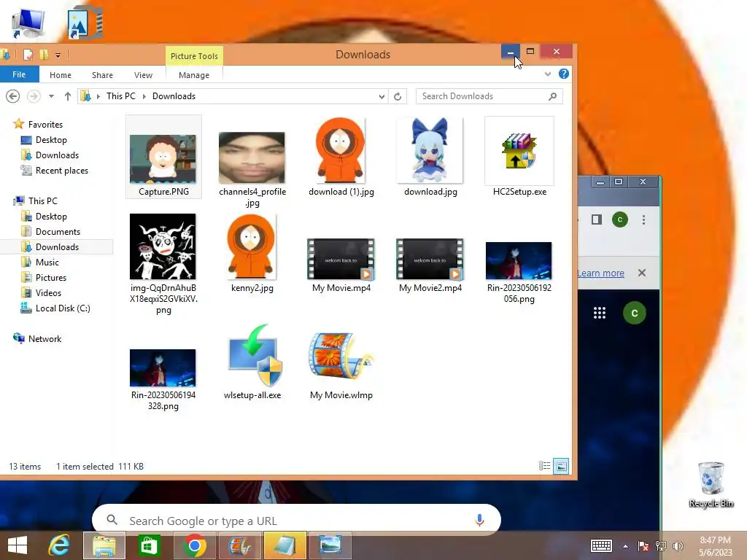
Task: Go forward with the forward arrow
Action: (x=34, y=96)
